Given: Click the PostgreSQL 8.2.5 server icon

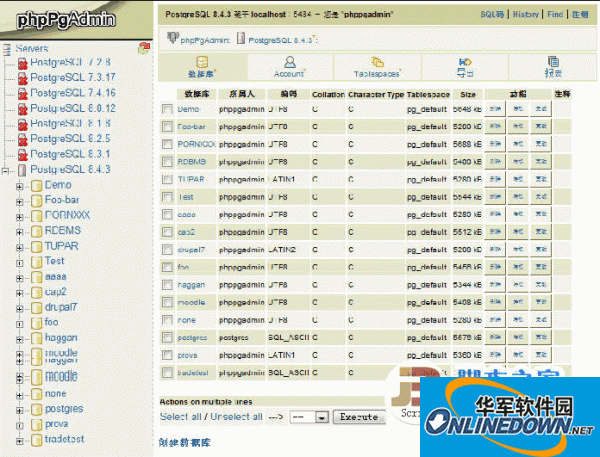Looking at the screenshot, I should pos(23,139).
